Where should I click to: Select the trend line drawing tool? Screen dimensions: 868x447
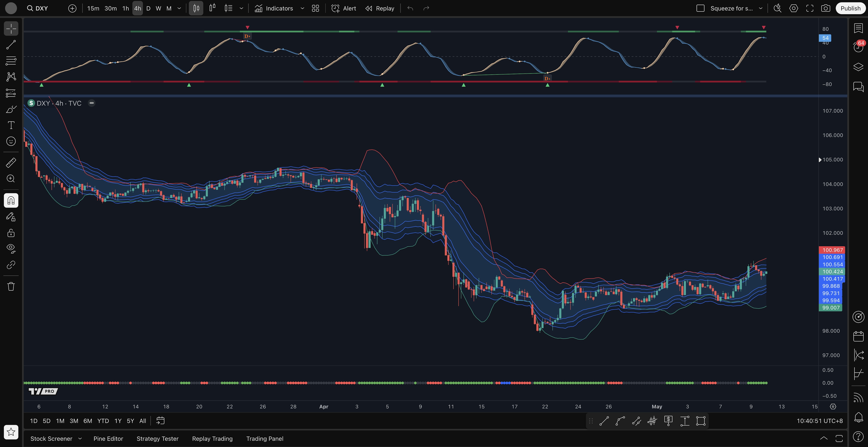[x=11, y=45]
